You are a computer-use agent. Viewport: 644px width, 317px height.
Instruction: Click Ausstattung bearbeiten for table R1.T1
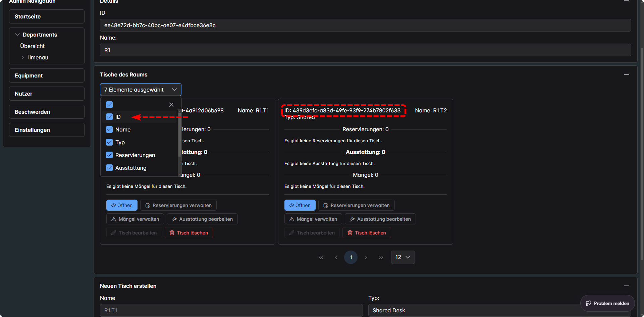pyautogui.click(x=202, y=219)
